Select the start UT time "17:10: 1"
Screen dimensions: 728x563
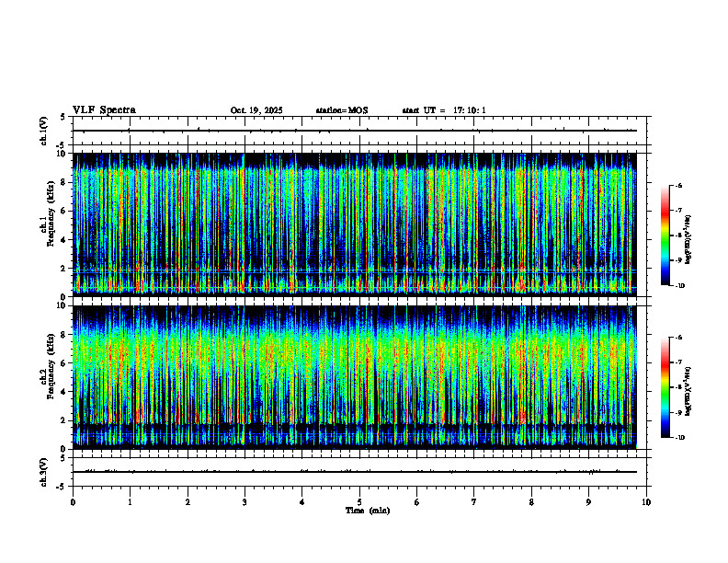[x=470, y=110]
